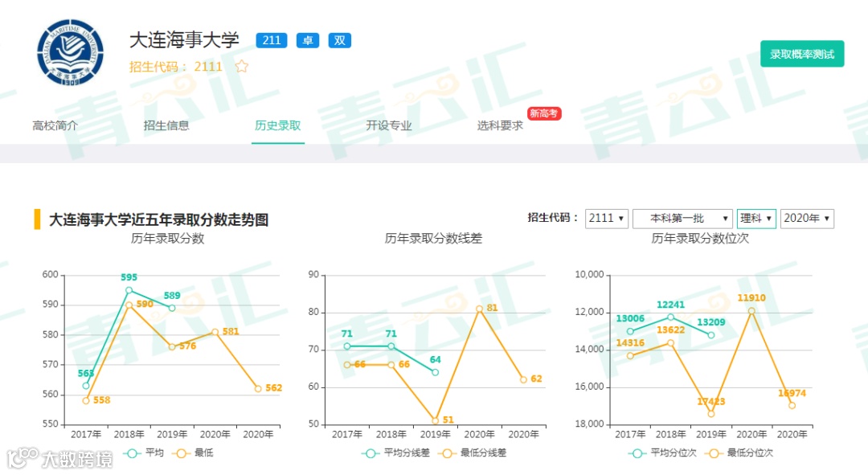Click the 历年录取分数 chart title
Viewport: 868px width, 475px height.
point(168,239)
